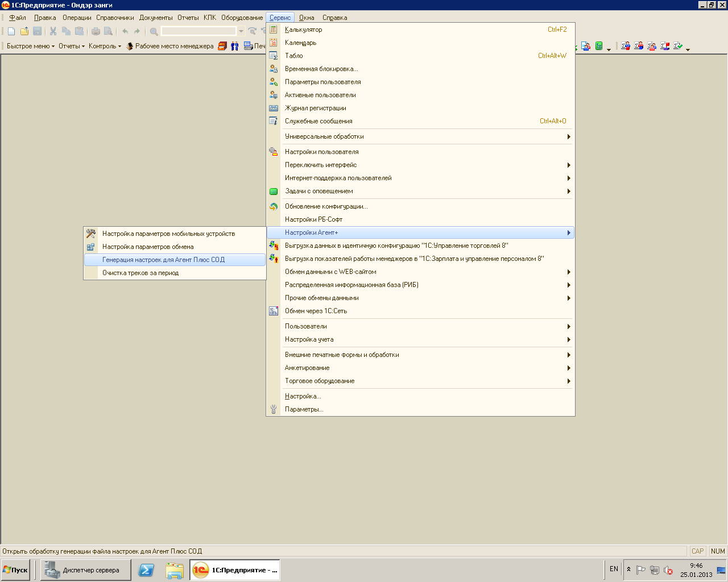This screenshot has height=582, width=728.
Task: Expand the Быстрое меню dropdown
Action: tap(31, 46)
